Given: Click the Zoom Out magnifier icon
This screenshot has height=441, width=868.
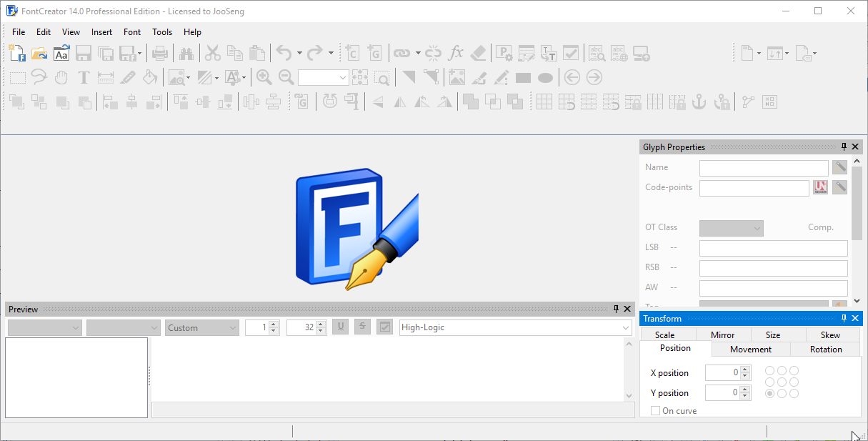Looking at the screenshot, I should point(286,77).
